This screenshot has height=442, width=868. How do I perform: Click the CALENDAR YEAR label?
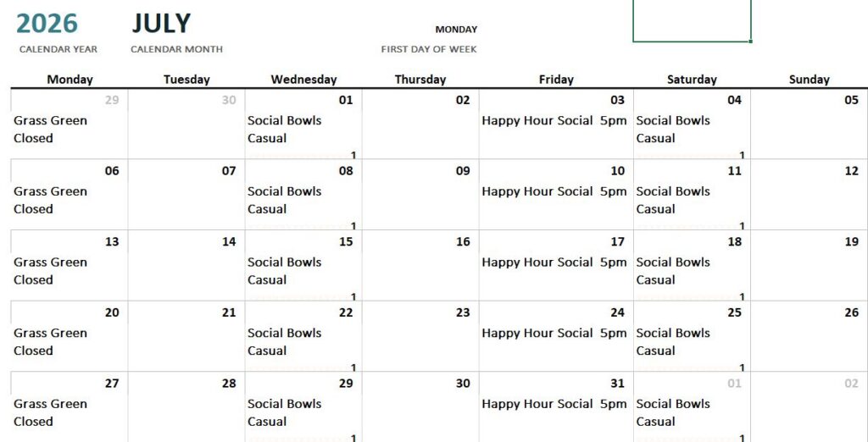point(58,49)
